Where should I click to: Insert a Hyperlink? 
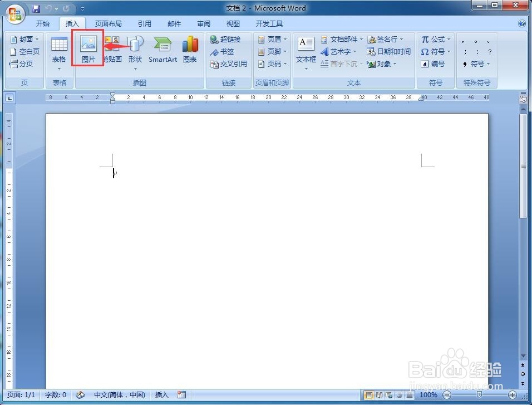(225, 40)
